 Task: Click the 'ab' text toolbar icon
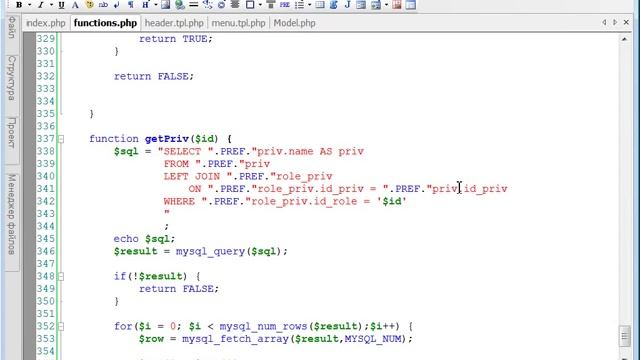click(103, 5)
